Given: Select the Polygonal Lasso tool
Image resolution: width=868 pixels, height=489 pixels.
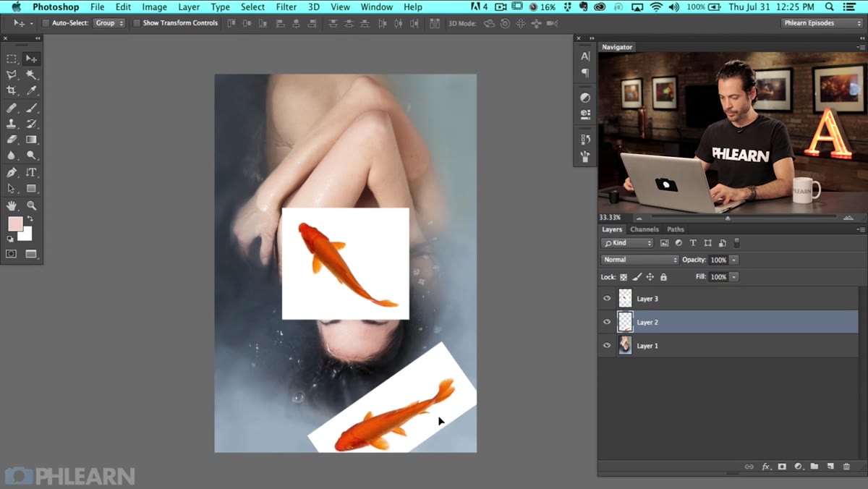Looking at the screenshot, I should (x=12, y=75).
